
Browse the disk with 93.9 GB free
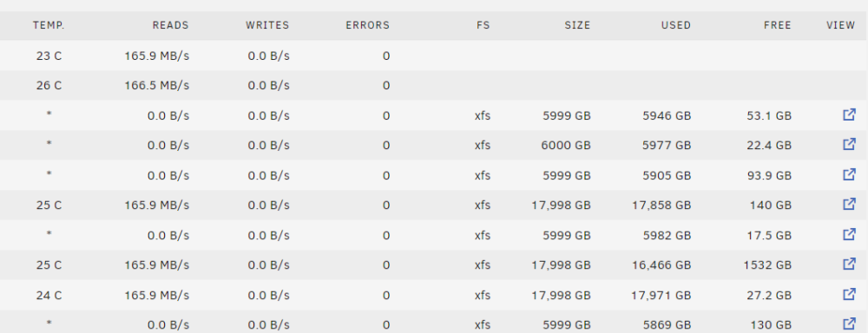pyautogui.click(x=849, y=175)
